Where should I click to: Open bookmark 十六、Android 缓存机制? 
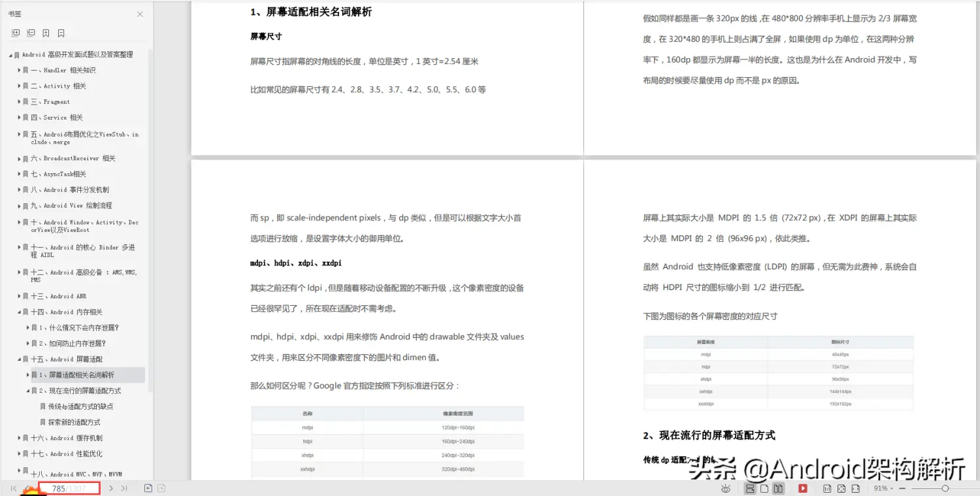[x=67, y=438]
